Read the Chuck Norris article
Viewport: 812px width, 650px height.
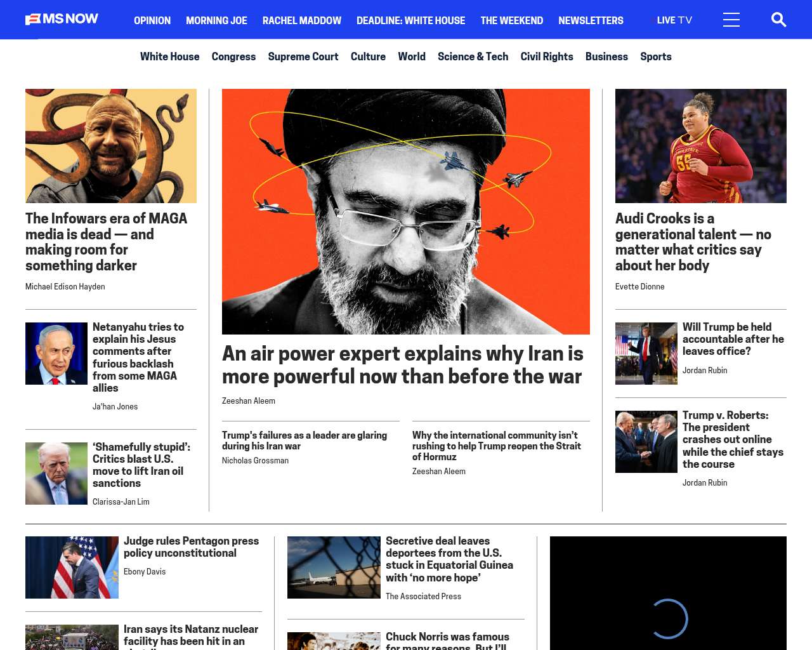pos(447,640)
